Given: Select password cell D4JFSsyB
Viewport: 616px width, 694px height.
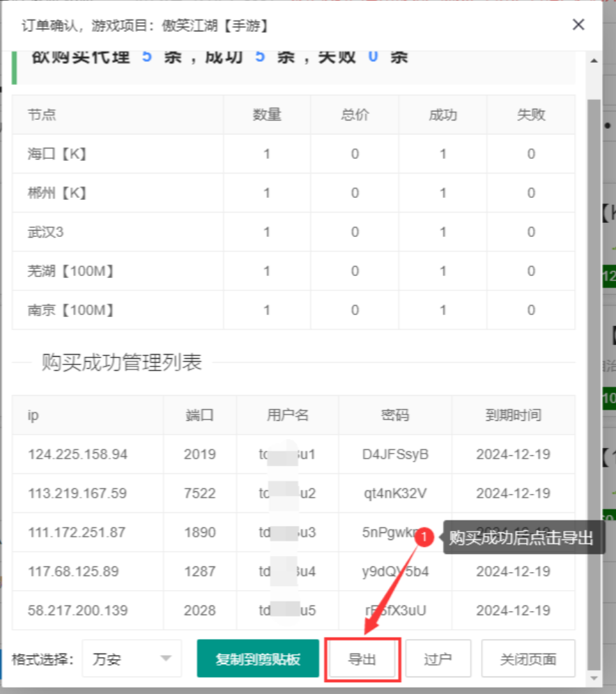Looking at the screenshot, I should pos(395,454).
